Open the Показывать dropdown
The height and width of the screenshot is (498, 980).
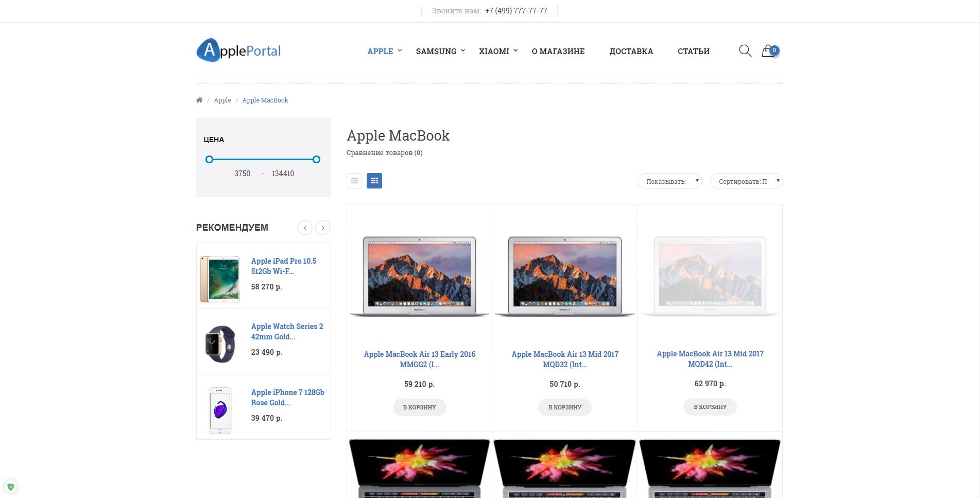[670, 181]
